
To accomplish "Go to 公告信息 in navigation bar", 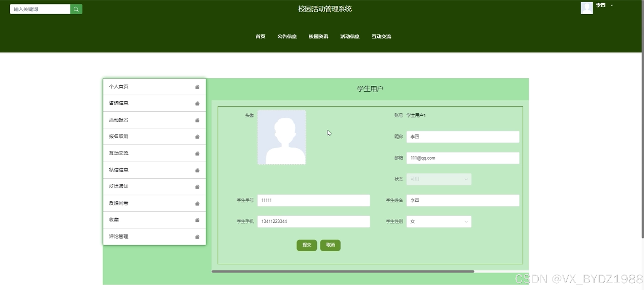I will tap(287, 36).
